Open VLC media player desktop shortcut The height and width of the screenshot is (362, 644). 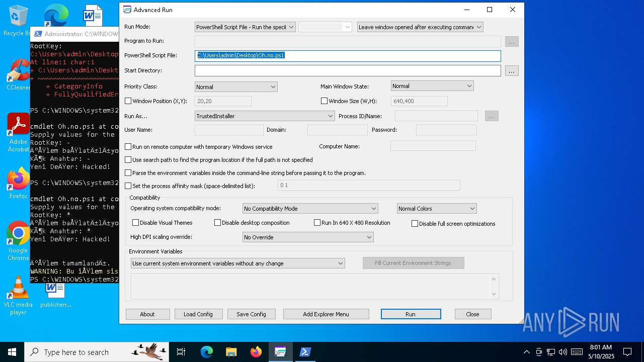[x=19, y=296]
